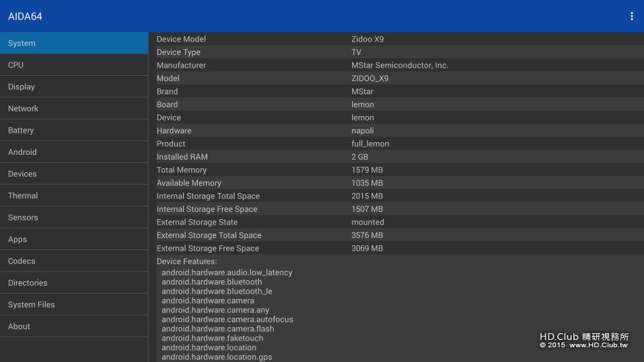This screenshot has width=644, height=362.
Task: Click android.hardware.location.gps feature
Action: pos(217,357)
